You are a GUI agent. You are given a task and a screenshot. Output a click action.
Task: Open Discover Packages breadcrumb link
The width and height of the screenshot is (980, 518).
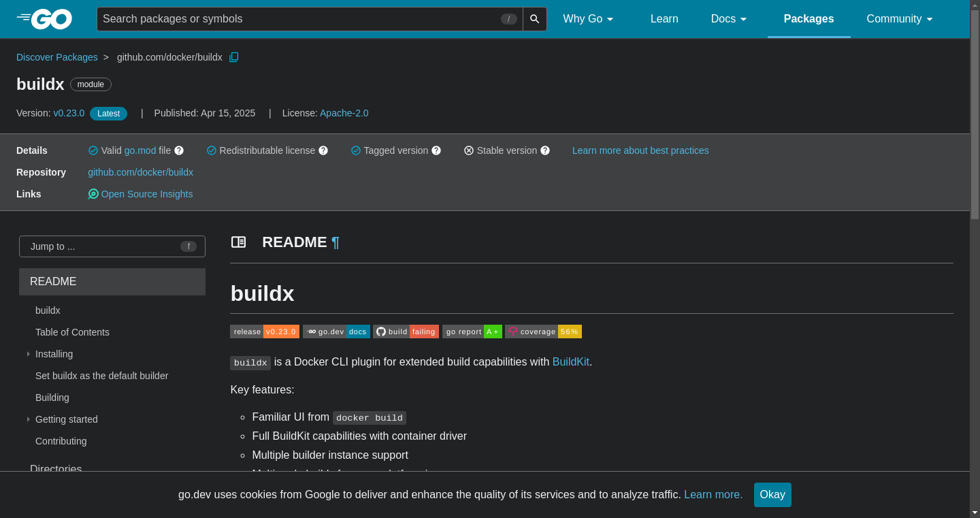click(x=57, y=57)
